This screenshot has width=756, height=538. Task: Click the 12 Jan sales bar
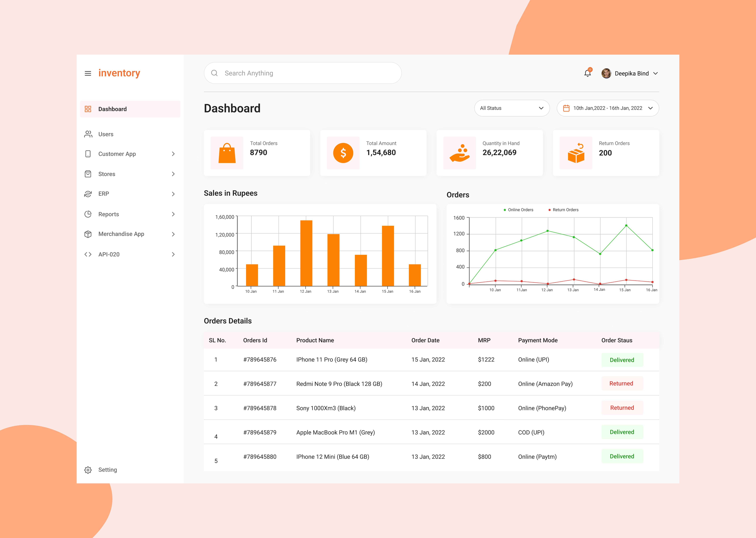(x=306, y=253)
